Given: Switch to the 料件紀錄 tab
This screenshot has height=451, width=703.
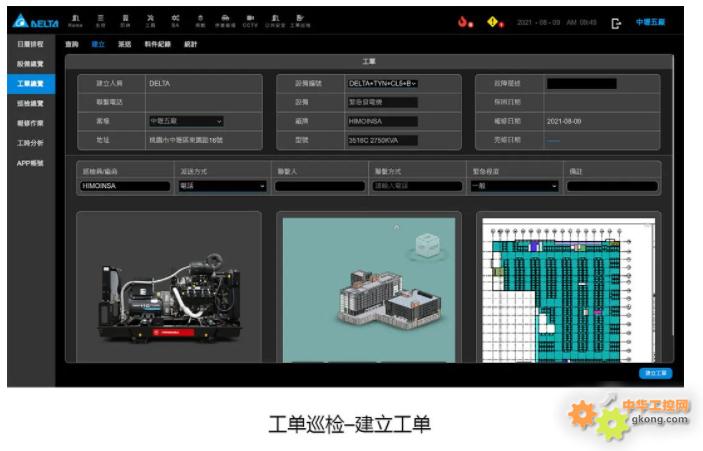Looking at the screenshot, I should [x=157, y=45].
